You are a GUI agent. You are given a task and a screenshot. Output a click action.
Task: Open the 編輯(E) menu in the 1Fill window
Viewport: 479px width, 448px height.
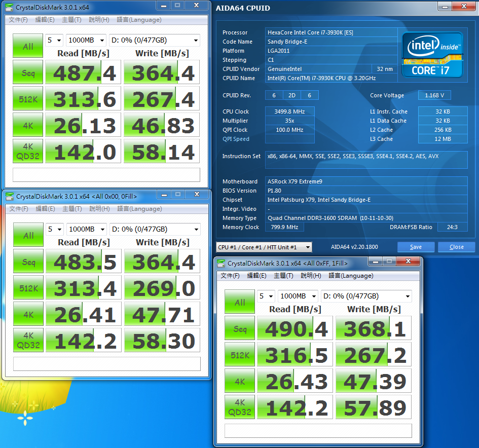pos(256,276)
